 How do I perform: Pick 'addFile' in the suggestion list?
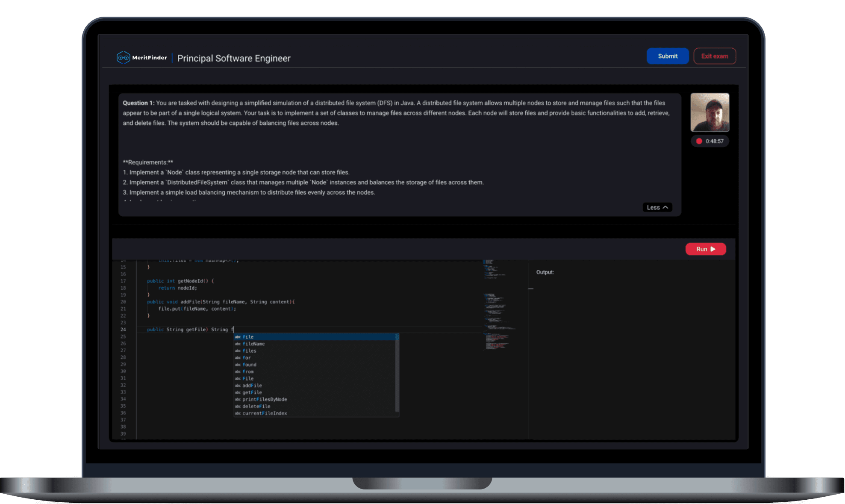pos(252,386)
